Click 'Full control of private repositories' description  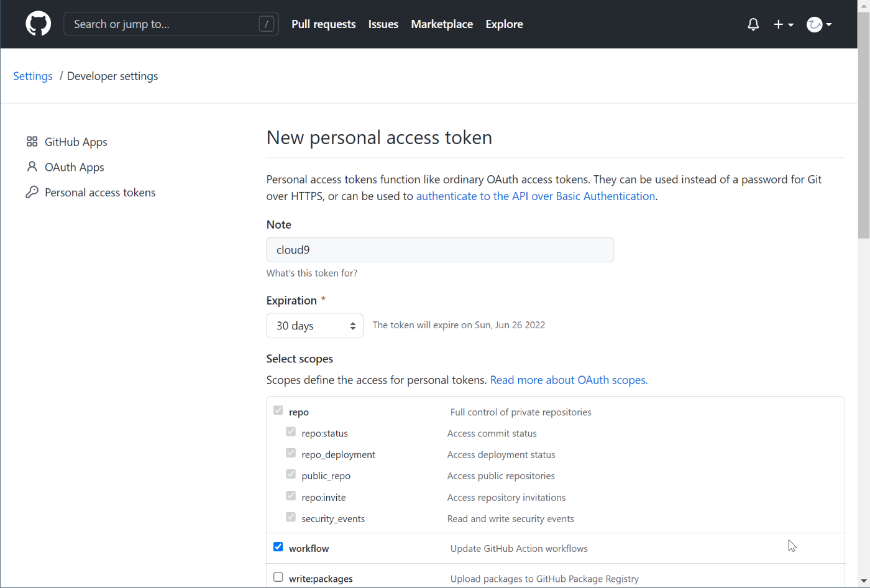(x=521, y=412)
